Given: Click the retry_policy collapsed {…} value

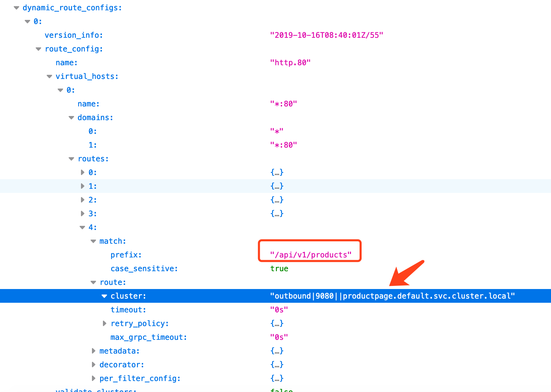Looking at the screenshot, I should click(x=277, y=323).
